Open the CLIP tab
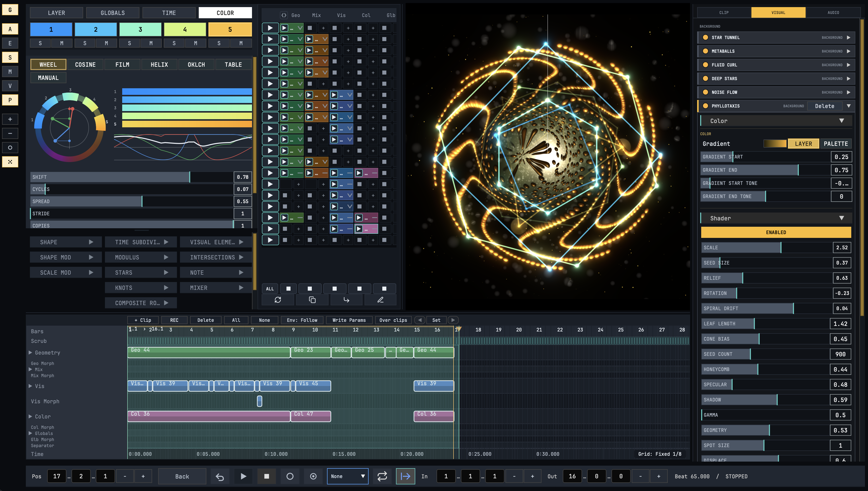Screen dimensions: 868x491 tap(724, 12)
